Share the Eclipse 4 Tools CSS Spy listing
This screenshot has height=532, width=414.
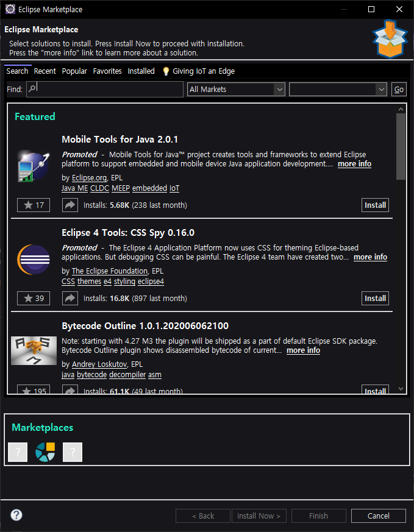pyautogui.click(x=70, y=298)
